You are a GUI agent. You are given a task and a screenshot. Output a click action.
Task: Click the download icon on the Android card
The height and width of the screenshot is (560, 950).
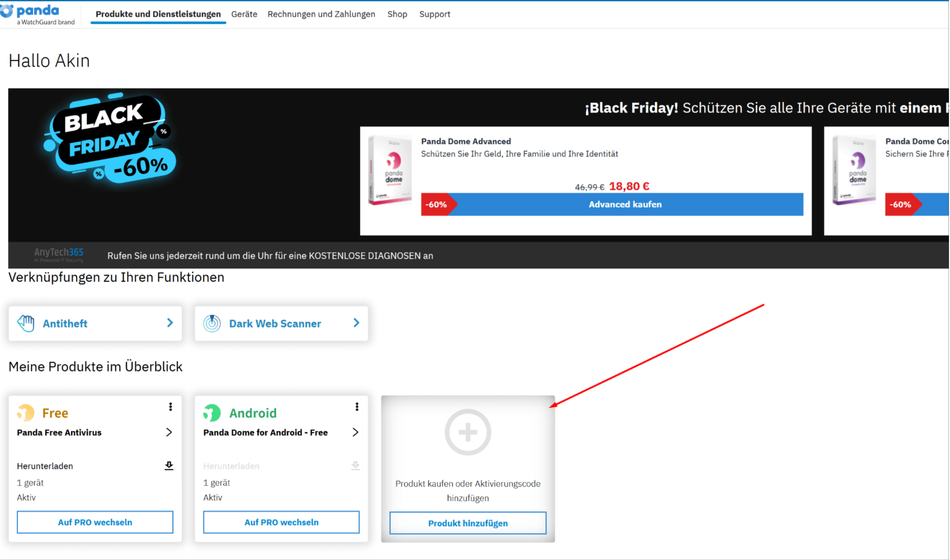[x=355, y=466]
